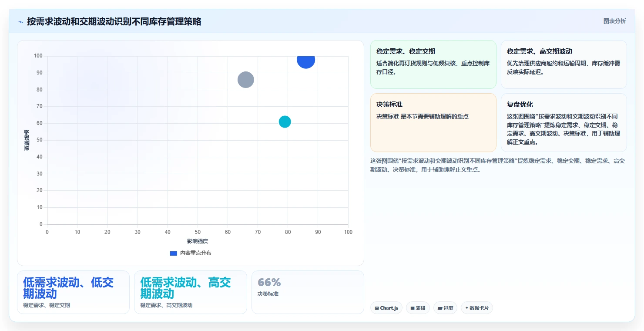
Task: Click the 66% stat value
Action: coord(269,282)
